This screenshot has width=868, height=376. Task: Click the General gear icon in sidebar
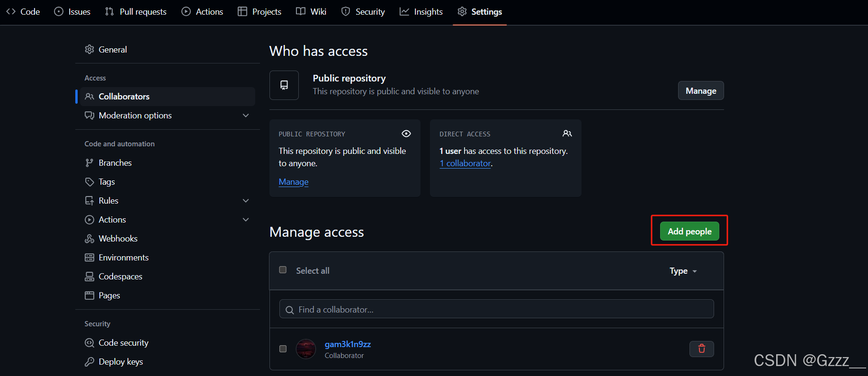pos(89,49)
